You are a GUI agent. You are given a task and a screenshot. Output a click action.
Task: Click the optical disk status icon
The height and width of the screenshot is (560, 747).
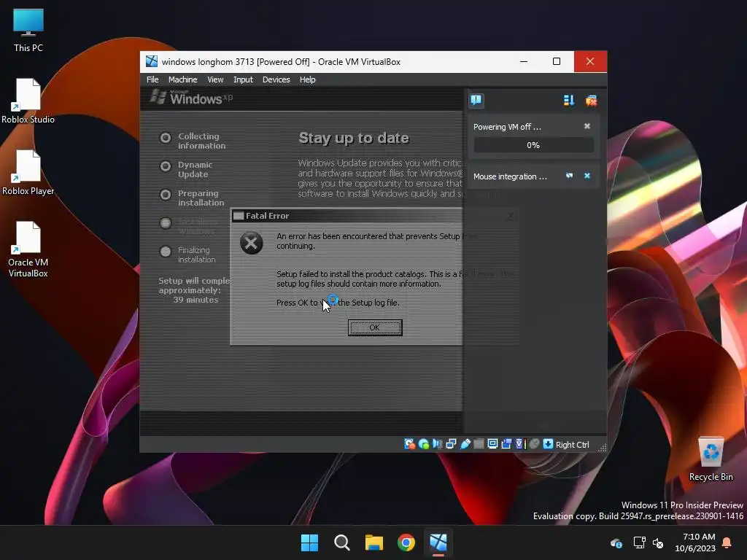coord(424,444)
